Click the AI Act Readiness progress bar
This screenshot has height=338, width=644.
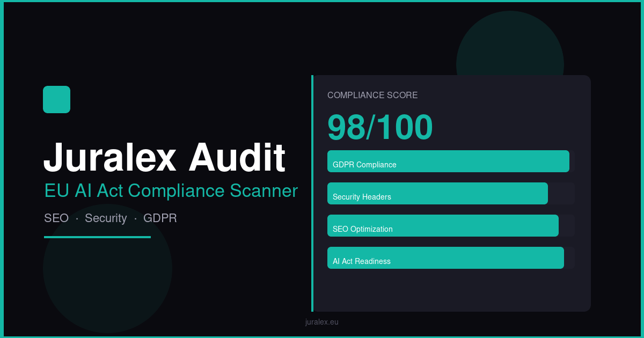point(445,258)
